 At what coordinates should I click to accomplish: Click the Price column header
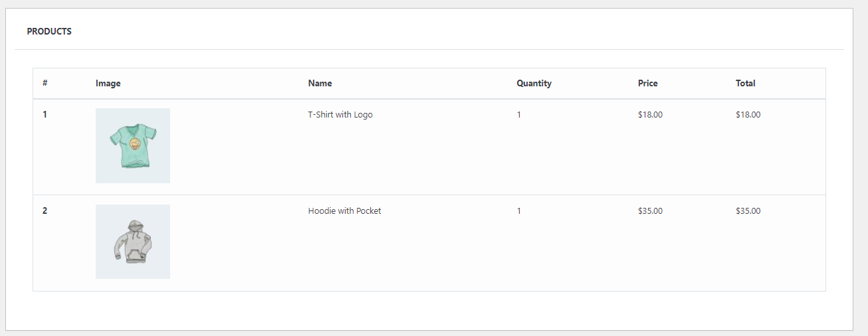(x=647, y=84)
